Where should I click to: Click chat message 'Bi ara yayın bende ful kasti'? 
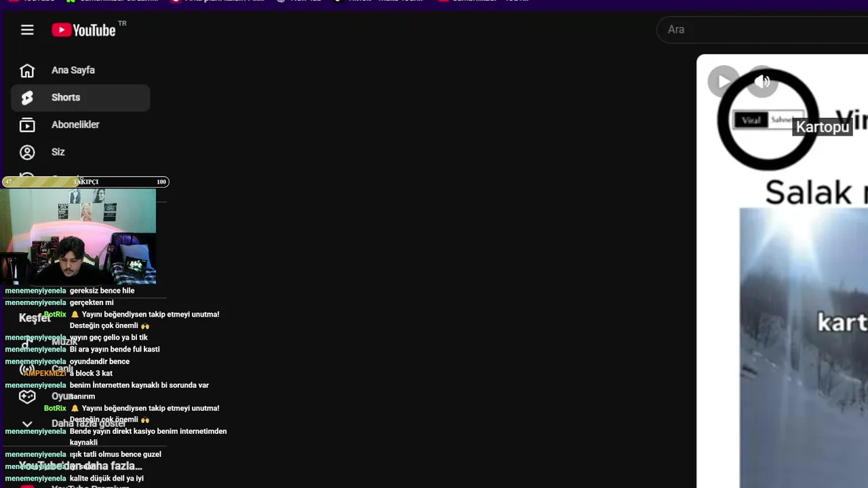coord(115,350)
